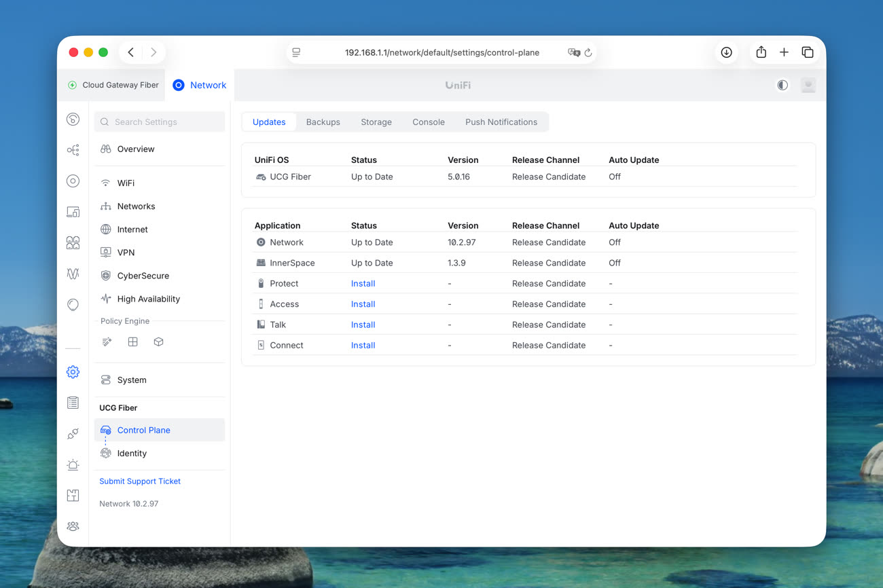Screen dimensions: 883x588
Task: Click "Up to Date" status in the UCG Fiber row
Action: (x=372, y=177)
